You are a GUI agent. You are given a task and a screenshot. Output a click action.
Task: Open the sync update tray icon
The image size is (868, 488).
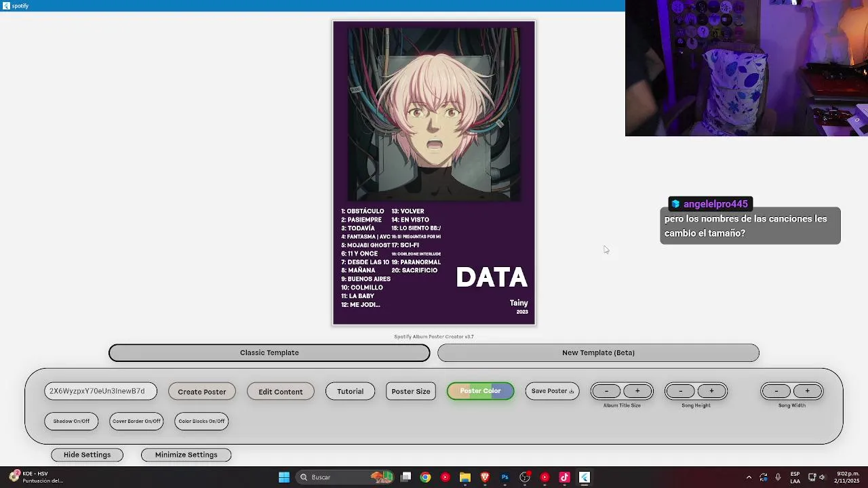(x=764, y=477)
